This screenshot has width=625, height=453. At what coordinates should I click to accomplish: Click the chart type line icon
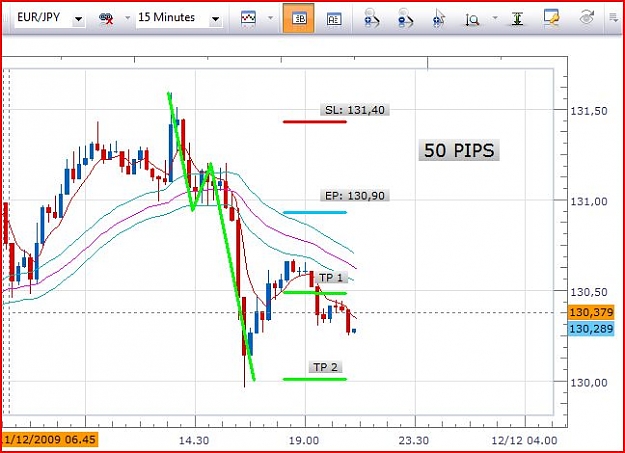[248, 18]
